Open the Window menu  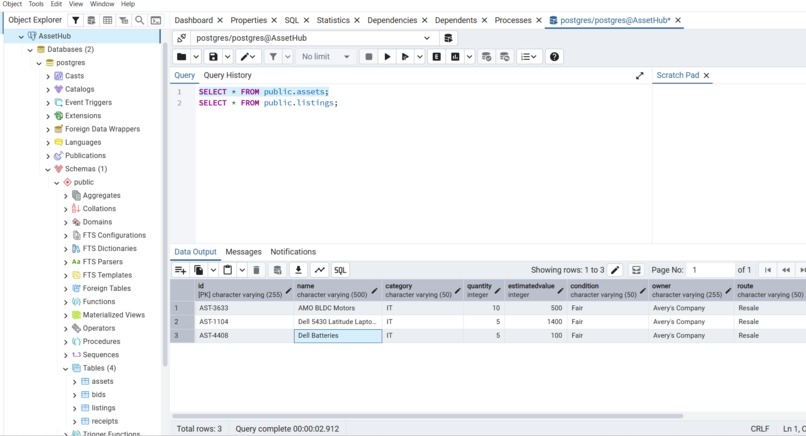(x=102, y=4)
